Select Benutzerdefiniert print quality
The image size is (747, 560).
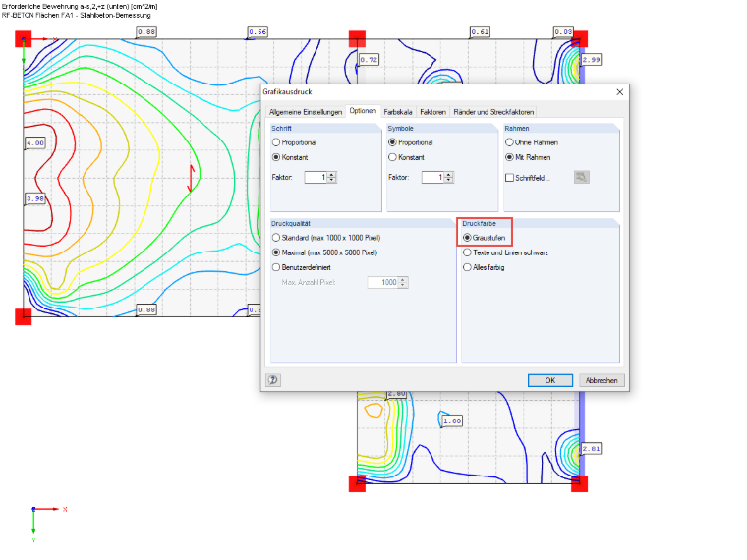coord(302,267)
